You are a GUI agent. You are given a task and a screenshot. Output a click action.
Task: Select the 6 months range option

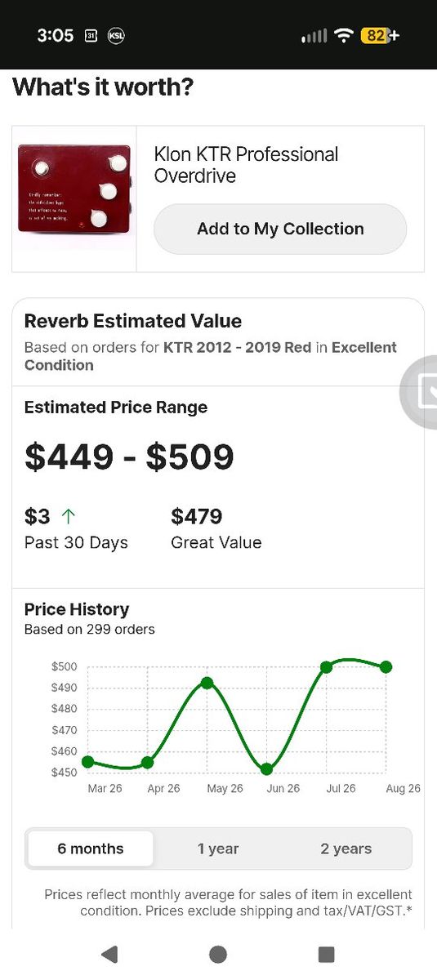point(91,849)
